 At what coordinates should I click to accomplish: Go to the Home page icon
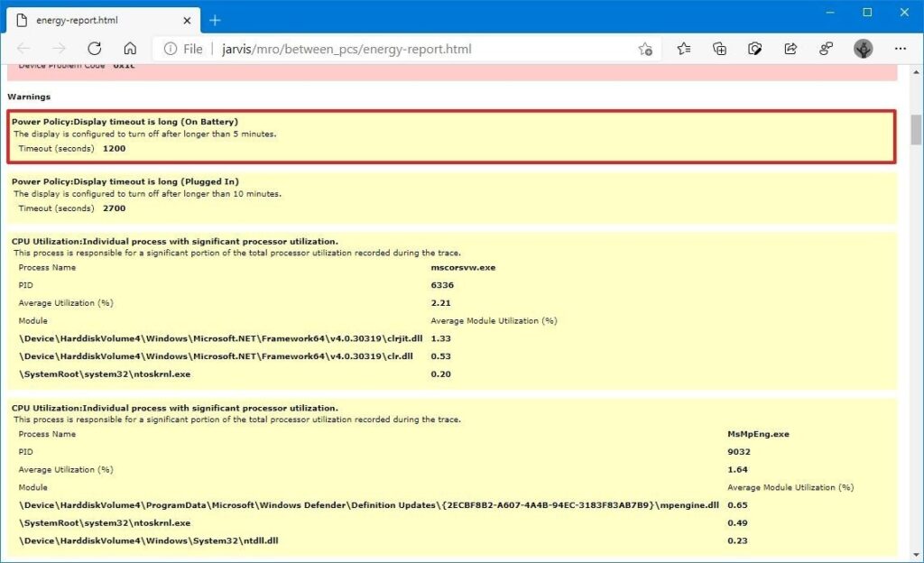[x=130, y=49]
